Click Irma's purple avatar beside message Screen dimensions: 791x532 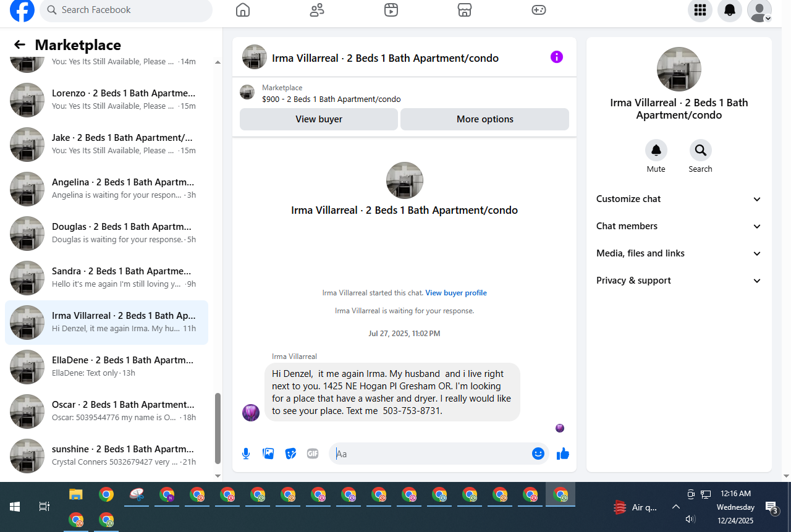tap(251, 413)
